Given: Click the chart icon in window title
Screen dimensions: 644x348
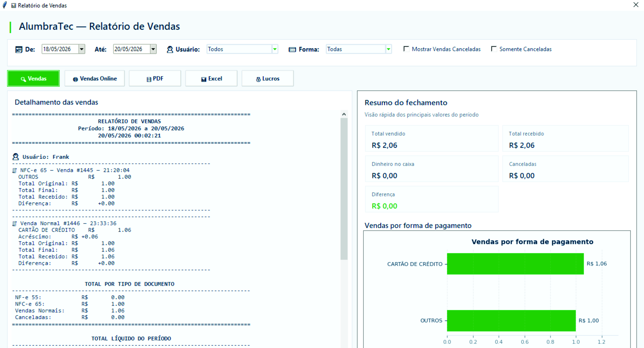Looking at the screenshot, I should 14,5.
